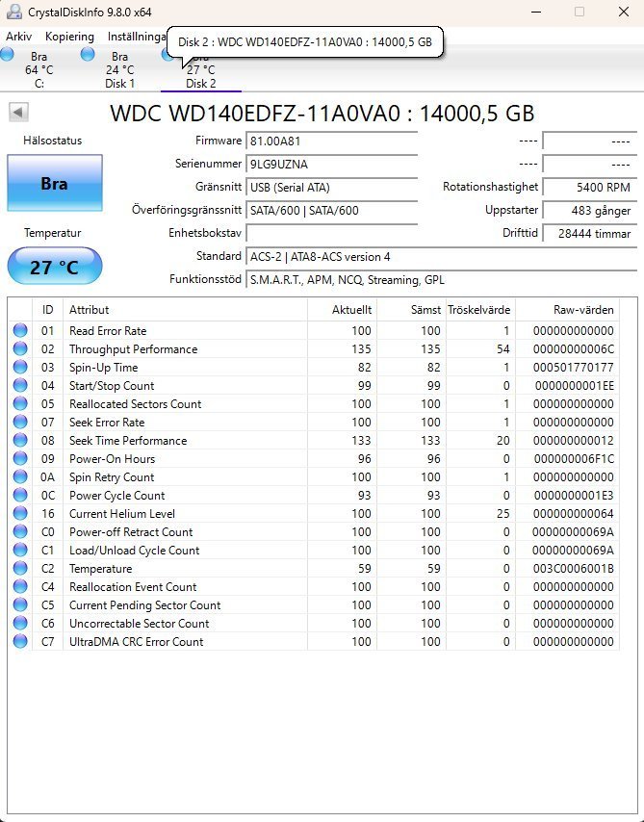
Task: Click the status orb for UltraDMA CRC Error Count
Action: [x=20, y=642]
